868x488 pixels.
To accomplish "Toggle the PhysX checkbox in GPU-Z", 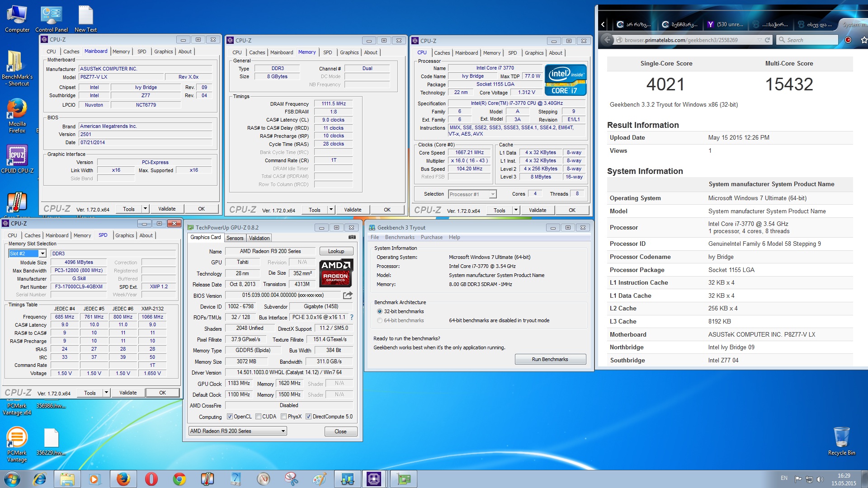I will click(x=283, y=417).
